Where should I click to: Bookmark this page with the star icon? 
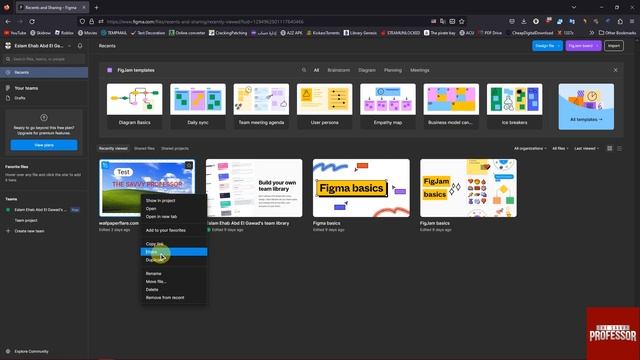pyautogui.click(x=462, y=21)
